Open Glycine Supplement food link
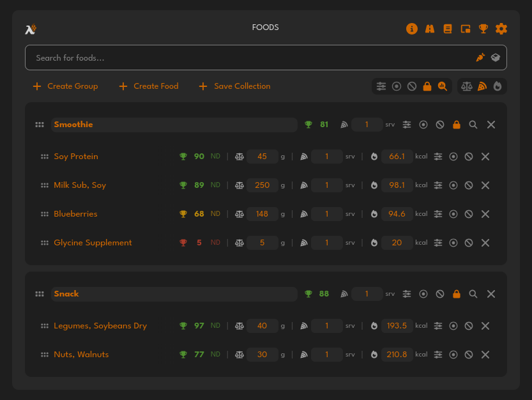This screenshot has height=400, width=532. (x=93, y=243)
